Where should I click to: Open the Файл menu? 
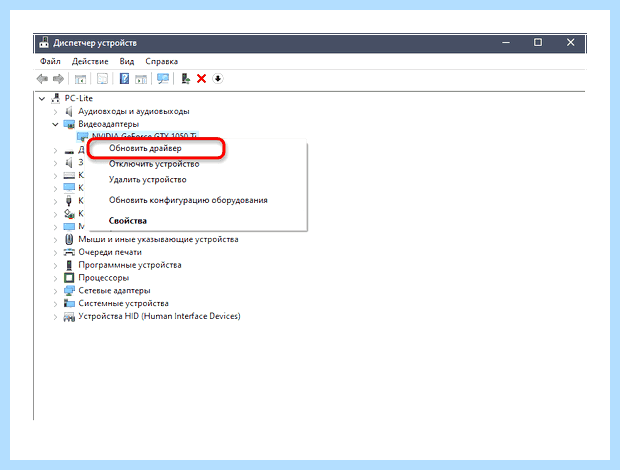click(50, 61)
